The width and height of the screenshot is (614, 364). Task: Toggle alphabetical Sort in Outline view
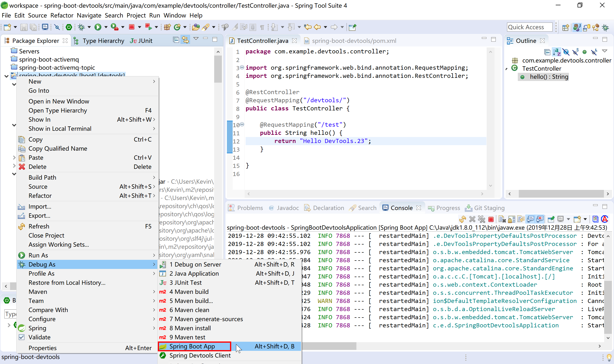tap(556, 52)
